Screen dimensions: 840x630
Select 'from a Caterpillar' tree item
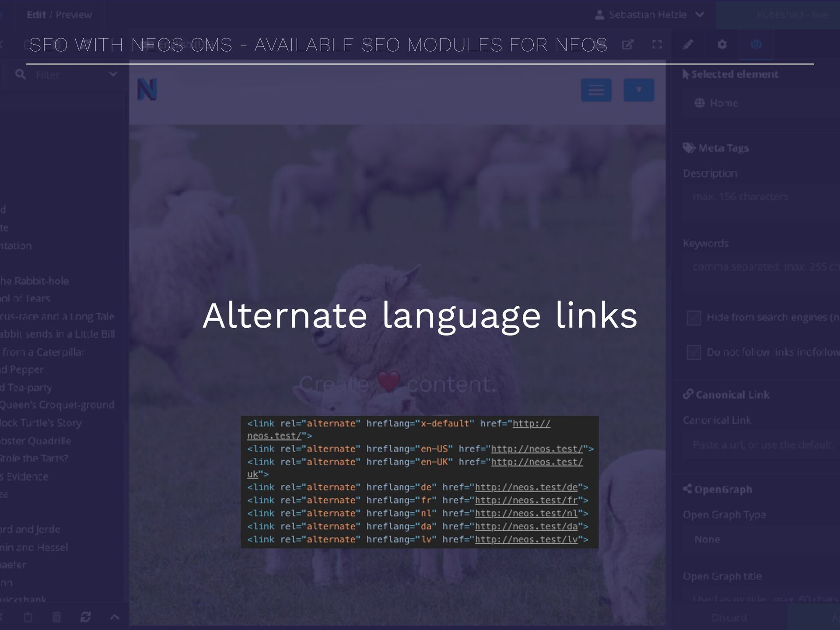click(x=43, y=352)
